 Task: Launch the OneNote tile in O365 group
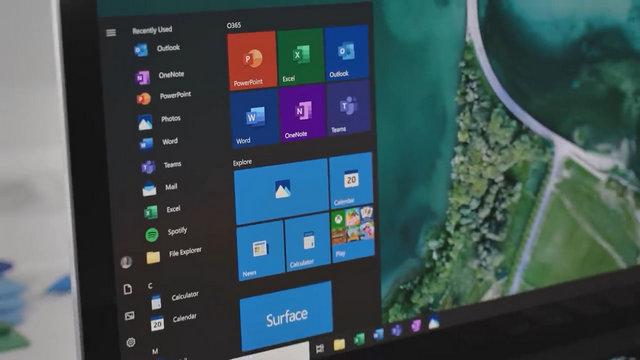[x=303, y=113]
